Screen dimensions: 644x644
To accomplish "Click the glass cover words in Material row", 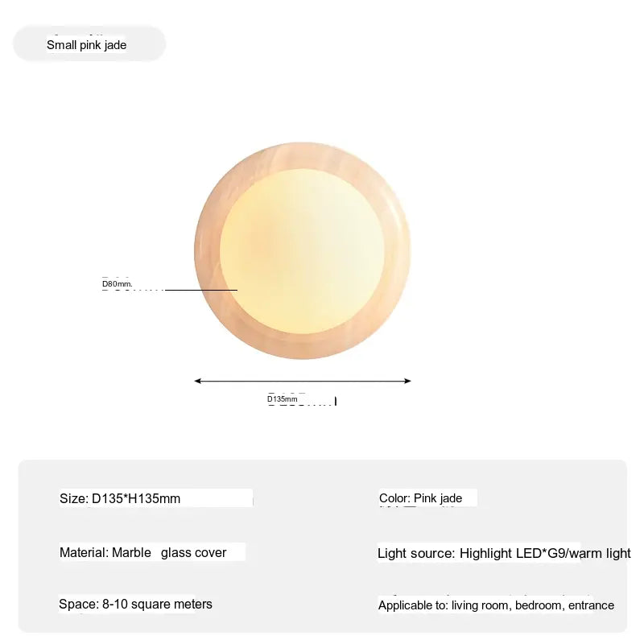I will coord(193,553).
